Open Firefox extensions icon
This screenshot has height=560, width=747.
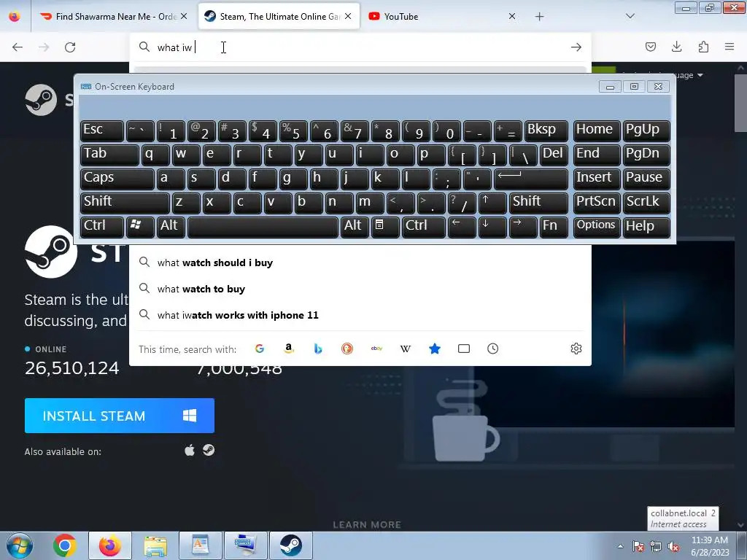(x=703, y=47)
